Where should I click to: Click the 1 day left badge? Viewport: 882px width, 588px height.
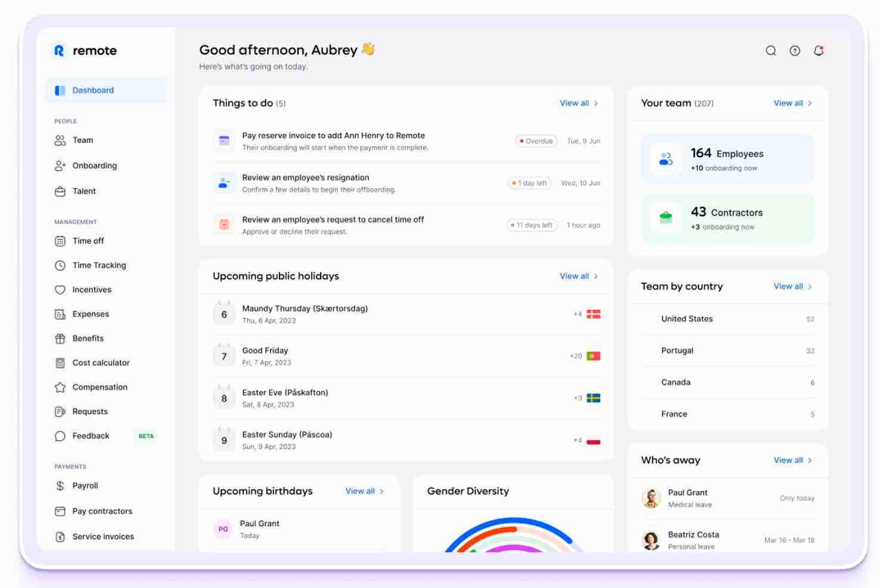coord(530,183)
